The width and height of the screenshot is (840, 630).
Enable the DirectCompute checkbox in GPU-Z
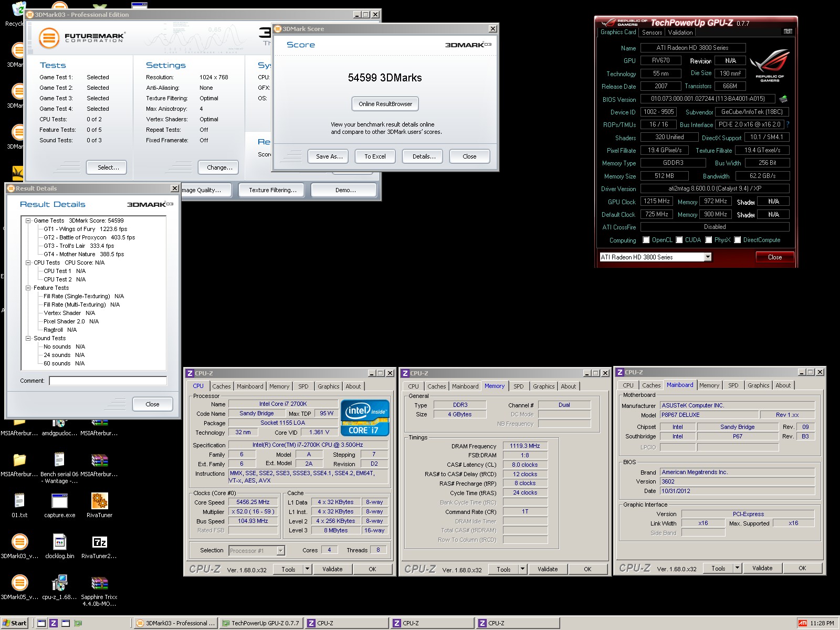[738, 240]
